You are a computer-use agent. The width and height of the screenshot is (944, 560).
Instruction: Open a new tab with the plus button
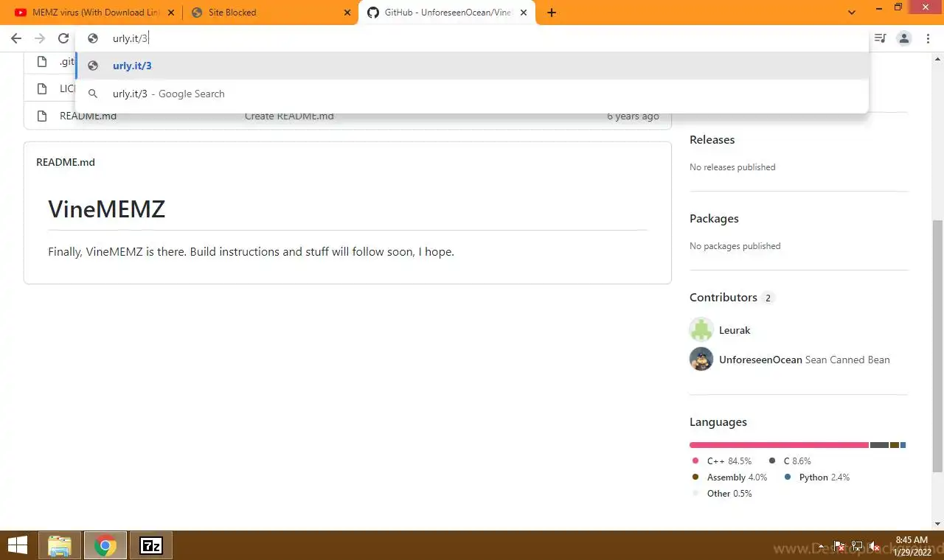click(x=552, y=13)
